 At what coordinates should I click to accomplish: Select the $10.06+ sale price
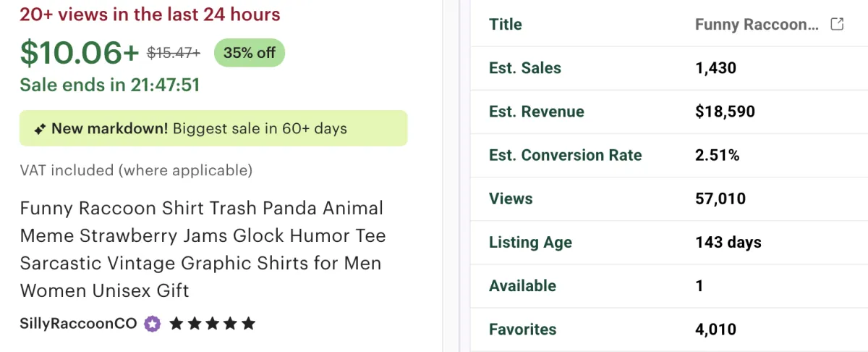click(x=79, y=53)
